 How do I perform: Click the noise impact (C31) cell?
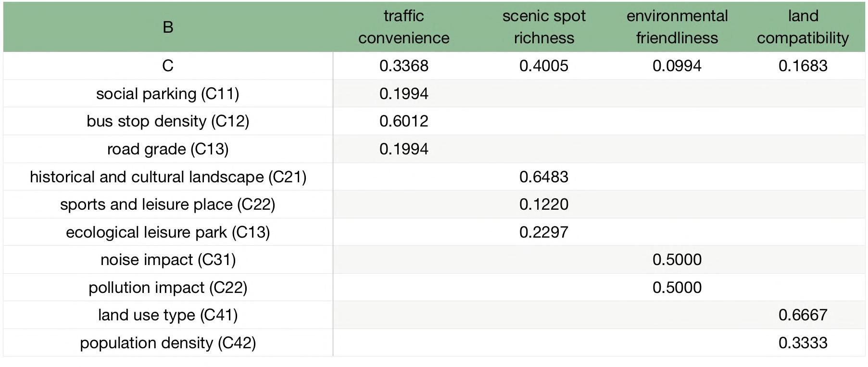click(x=167, y=260)
